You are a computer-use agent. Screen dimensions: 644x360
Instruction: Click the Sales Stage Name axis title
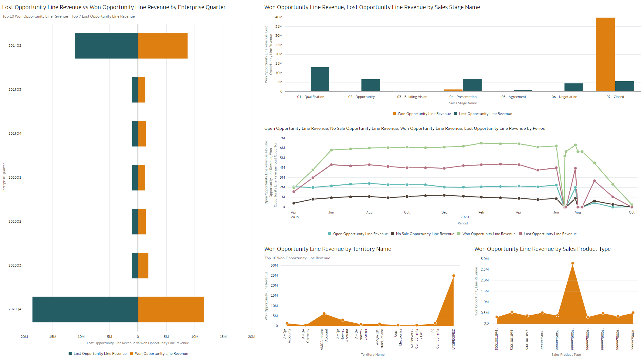pyautogui.click(x=463, y=103)
